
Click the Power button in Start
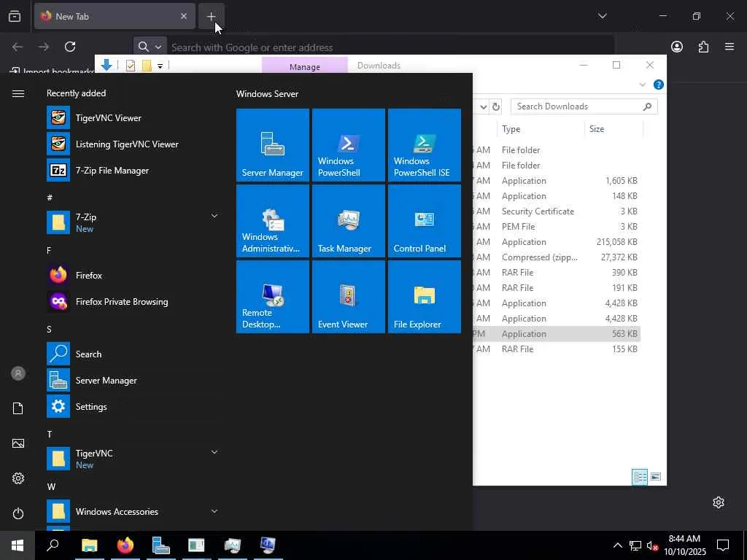tap(18, 513)
